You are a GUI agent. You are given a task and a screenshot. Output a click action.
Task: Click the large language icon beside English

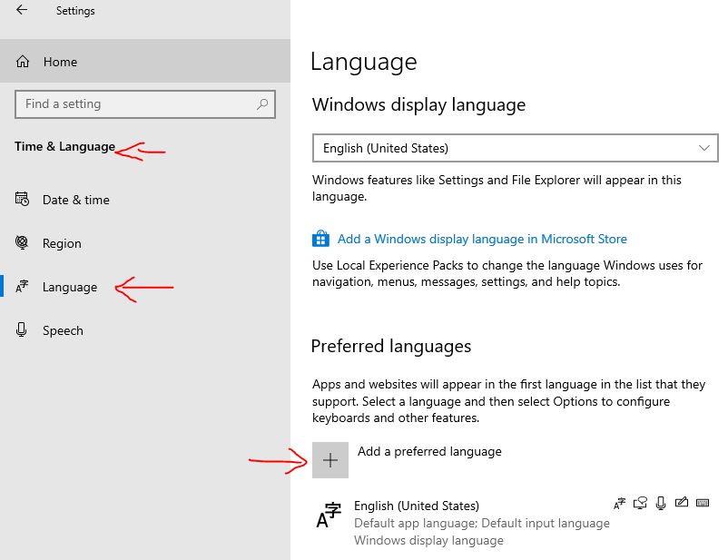tap(328, 516)
